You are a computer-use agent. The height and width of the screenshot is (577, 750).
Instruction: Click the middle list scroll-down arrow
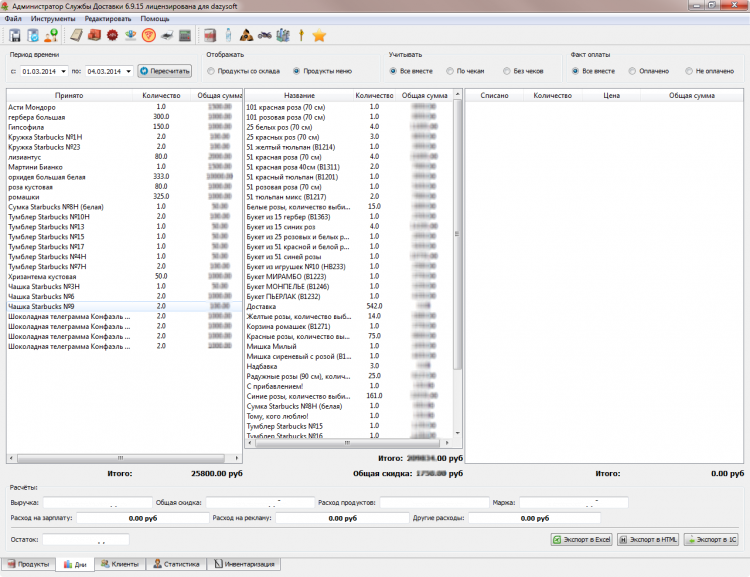(x=457, y=433)
